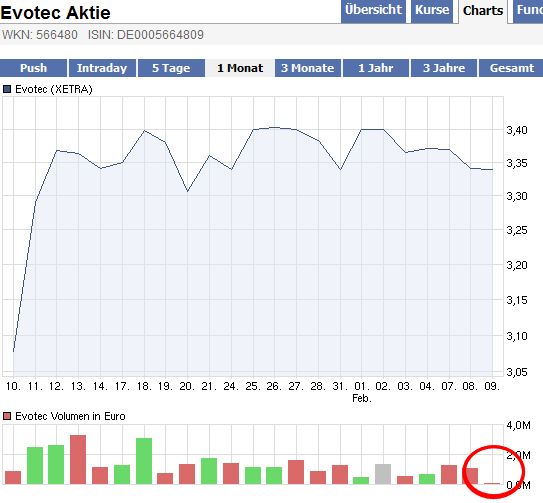
Task: Click the green volume bar for 18.
Action: [144, 461]
